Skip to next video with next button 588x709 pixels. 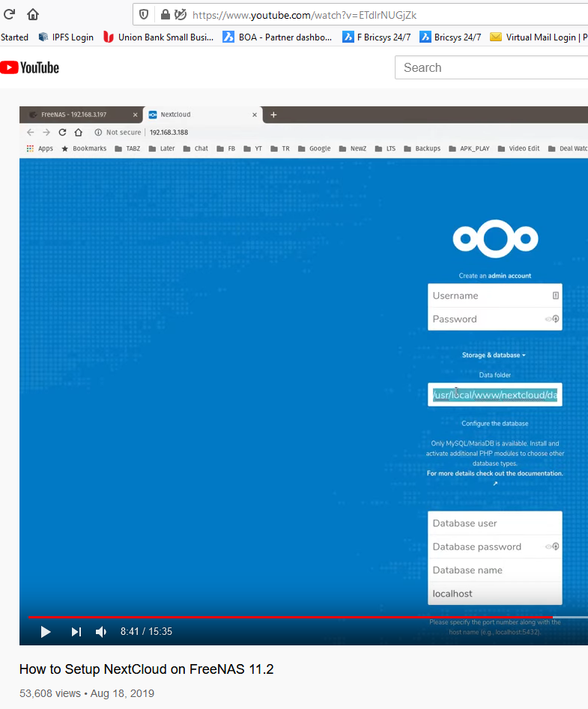tap(76, 632)
